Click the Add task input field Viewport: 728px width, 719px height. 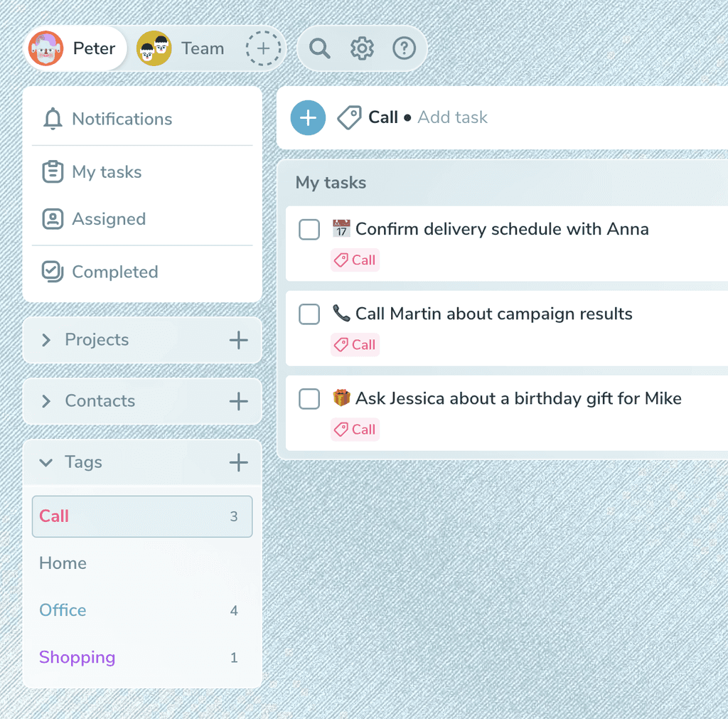(452, 117)
